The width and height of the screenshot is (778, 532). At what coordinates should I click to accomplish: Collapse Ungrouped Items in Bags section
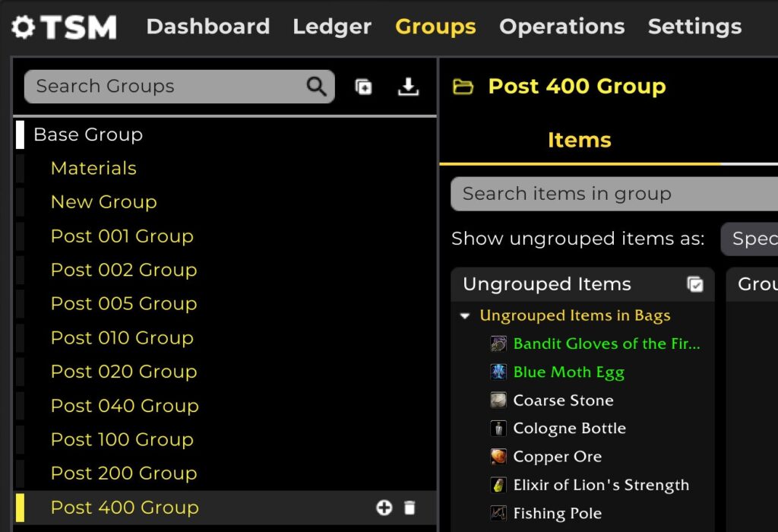466,316
